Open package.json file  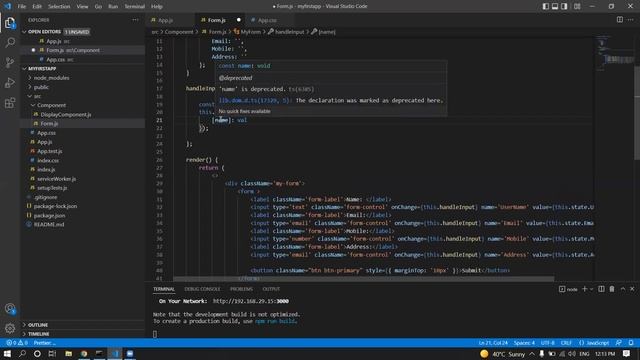coord(49,216)
